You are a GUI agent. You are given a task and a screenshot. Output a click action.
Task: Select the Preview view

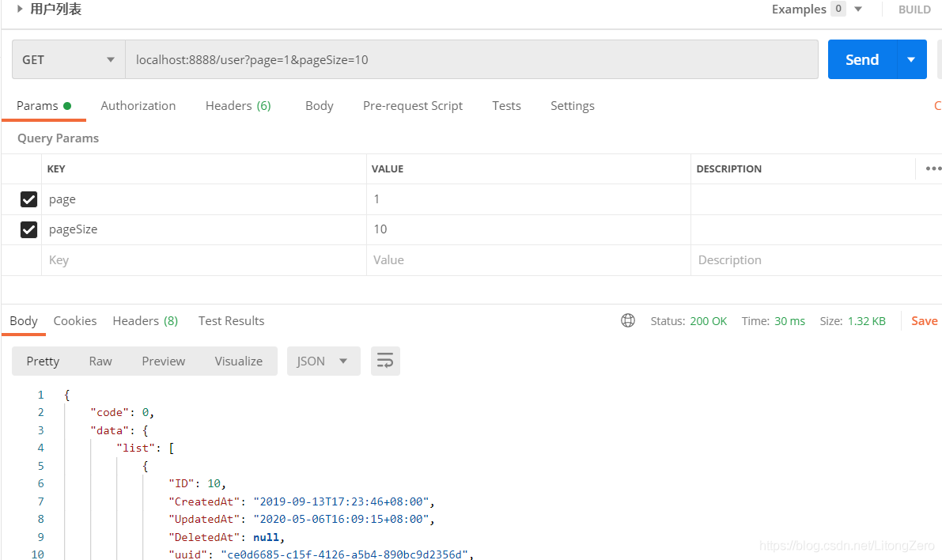164,361
